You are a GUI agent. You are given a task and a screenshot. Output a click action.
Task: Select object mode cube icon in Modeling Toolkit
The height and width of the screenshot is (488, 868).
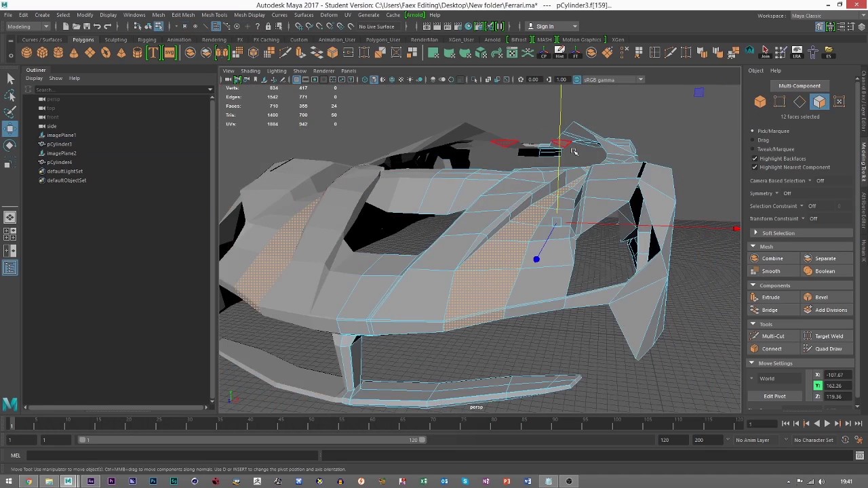pyautogui.click(x=759, y=102)
